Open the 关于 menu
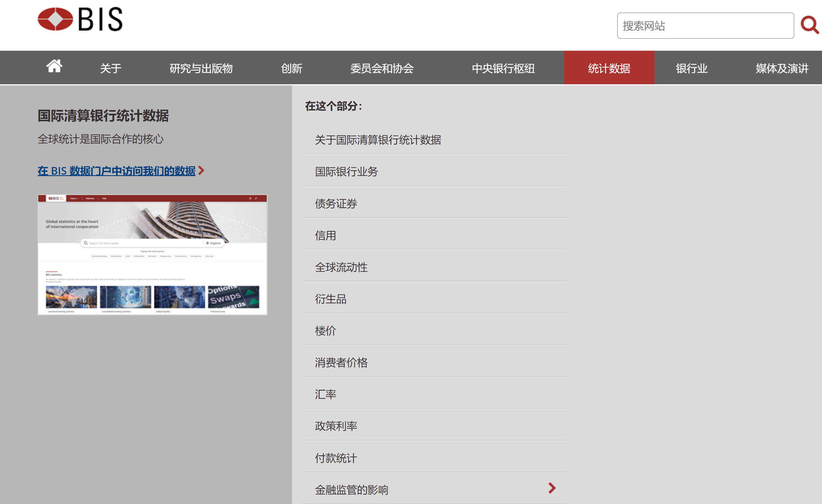 point(110,68)
